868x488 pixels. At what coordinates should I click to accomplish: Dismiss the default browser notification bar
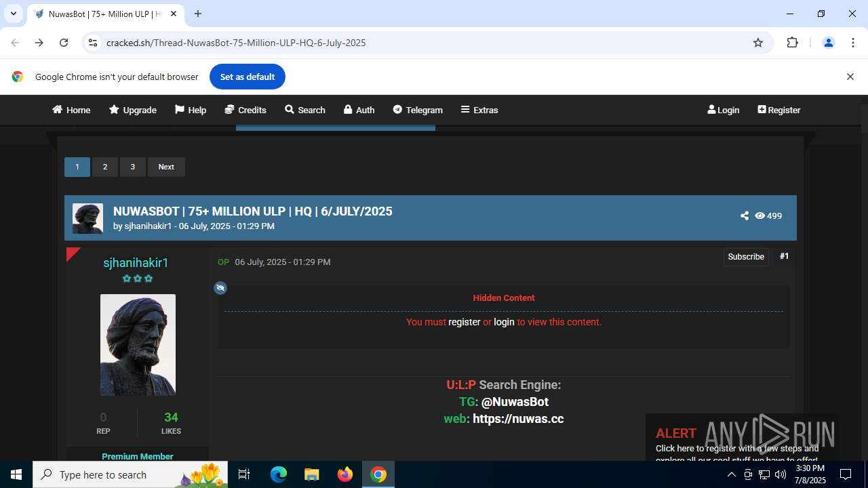tap(850, 77)
